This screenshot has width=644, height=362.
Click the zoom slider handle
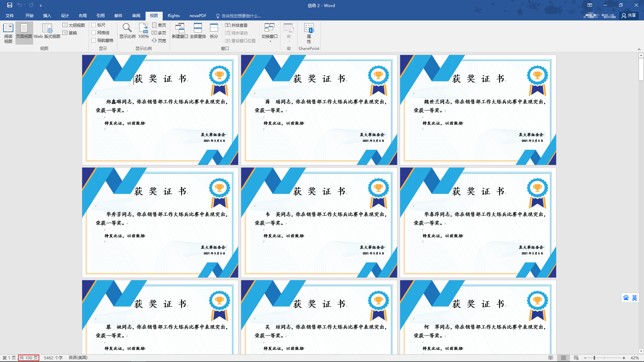(x=594, y=358)
